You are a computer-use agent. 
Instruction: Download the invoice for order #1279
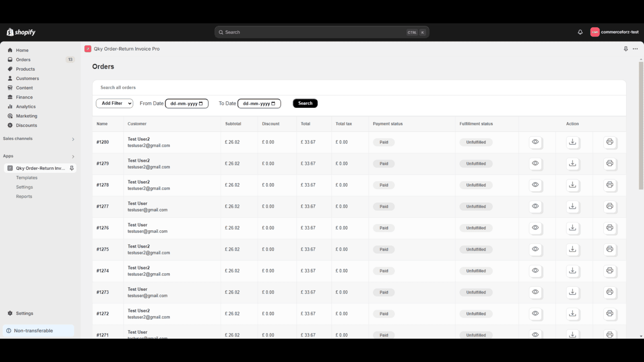572,164
